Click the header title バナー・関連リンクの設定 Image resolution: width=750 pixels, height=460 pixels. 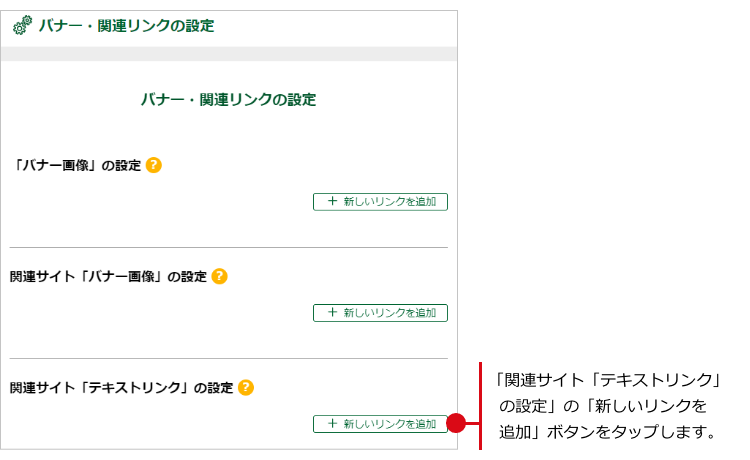[126, 26]
